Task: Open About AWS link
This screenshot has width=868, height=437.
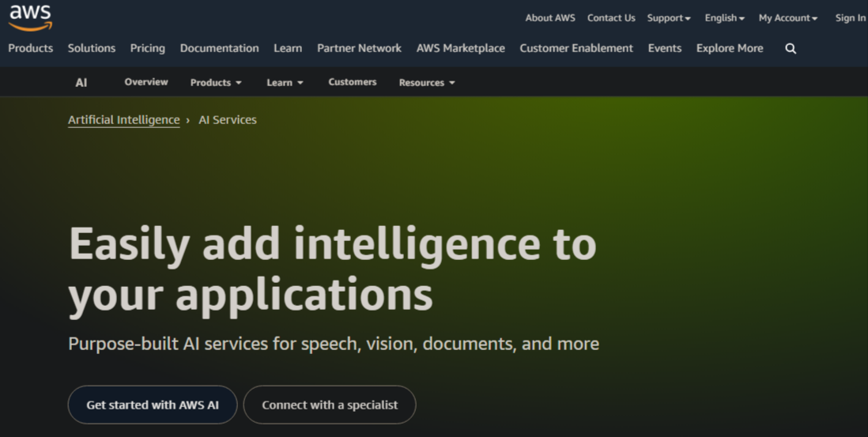Action: 550,17
